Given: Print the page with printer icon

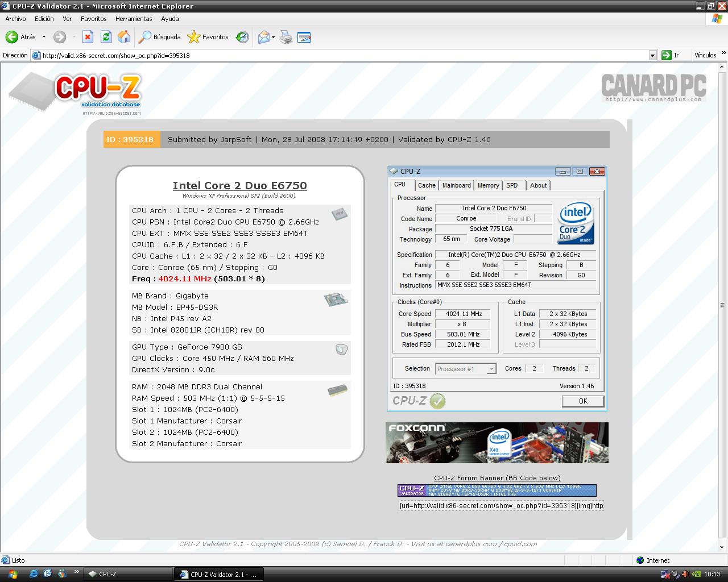Looking at the screenshot, I should [287, 37].
